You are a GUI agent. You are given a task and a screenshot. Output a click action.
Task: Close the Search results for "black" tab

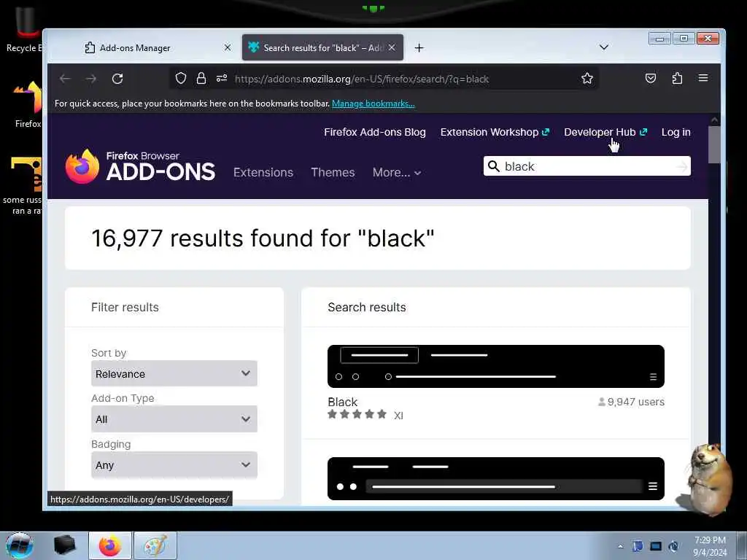[392, 47]
